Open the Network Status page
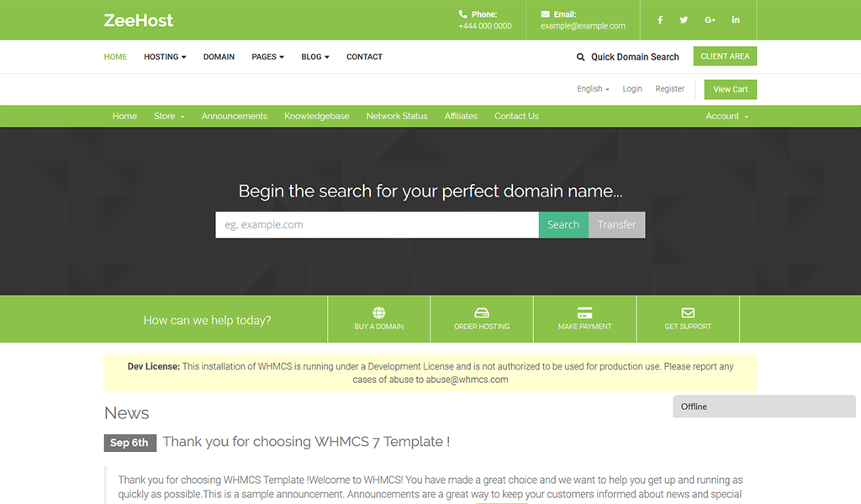The width and height of the screenshot is (861, 504). (396, 116)
